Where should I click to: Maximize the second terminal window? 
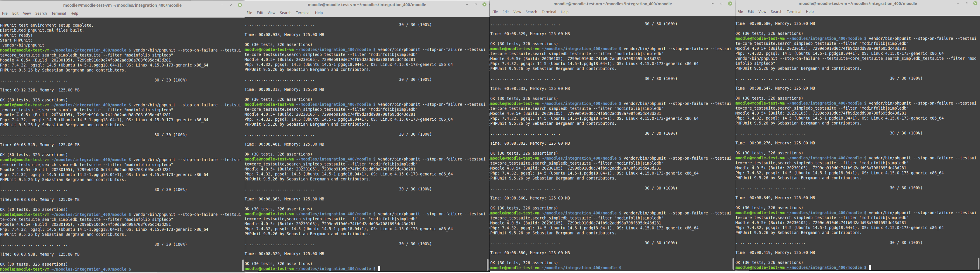(476, 5)
